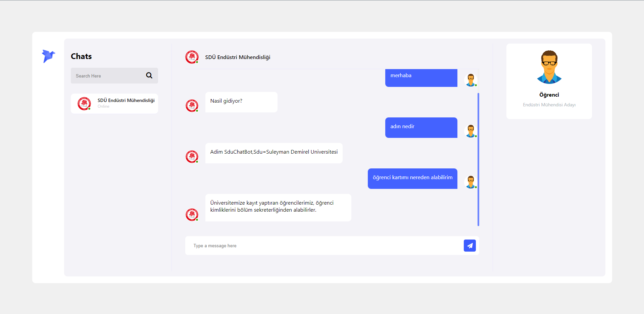Open SDÜ Endüstri Mühendisliği chat in list

114,104
